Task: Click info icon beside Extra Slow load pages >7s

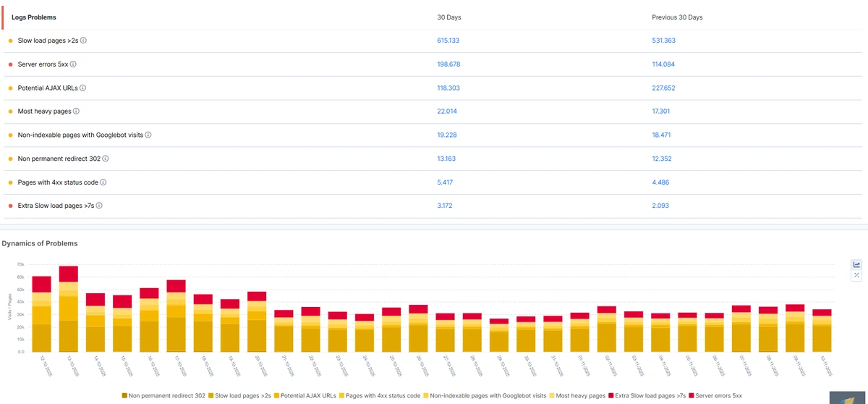Action: pyautogui.click(x=99, y=206)
